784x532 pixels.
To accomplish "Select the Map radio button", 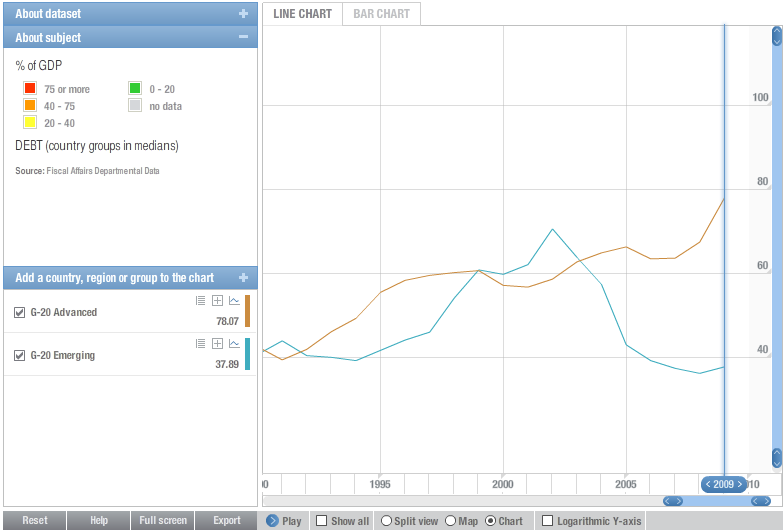I will [450, 520].
